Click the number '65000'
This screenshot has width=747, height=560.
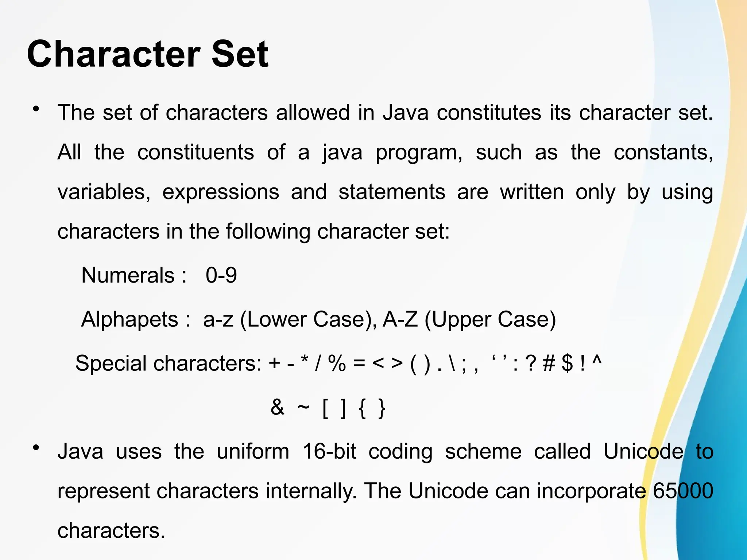coord(683,491)
